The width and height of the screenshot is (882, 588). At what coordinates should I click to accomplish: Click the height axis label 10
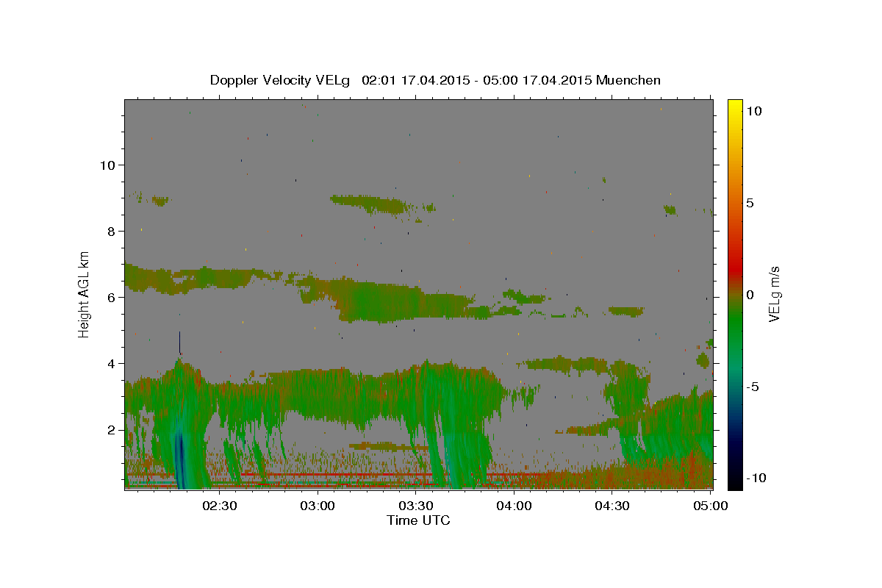point(107,165)
